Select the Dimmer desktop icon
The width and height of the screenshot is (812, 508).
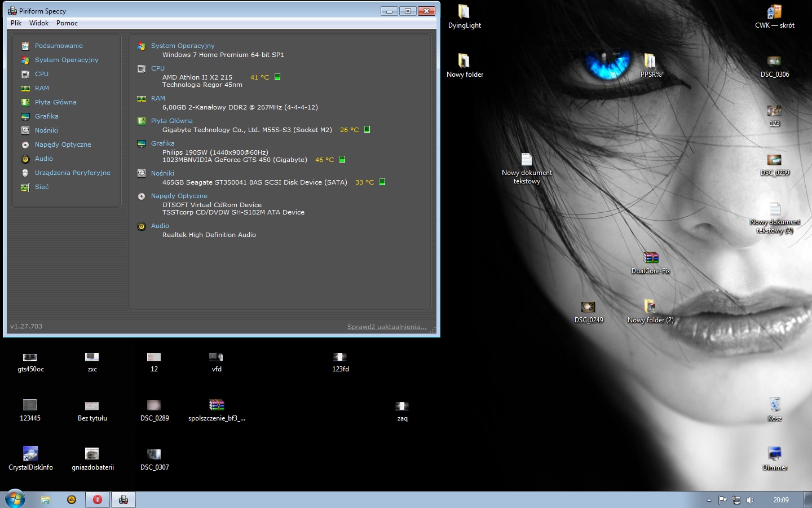point(775,458)
